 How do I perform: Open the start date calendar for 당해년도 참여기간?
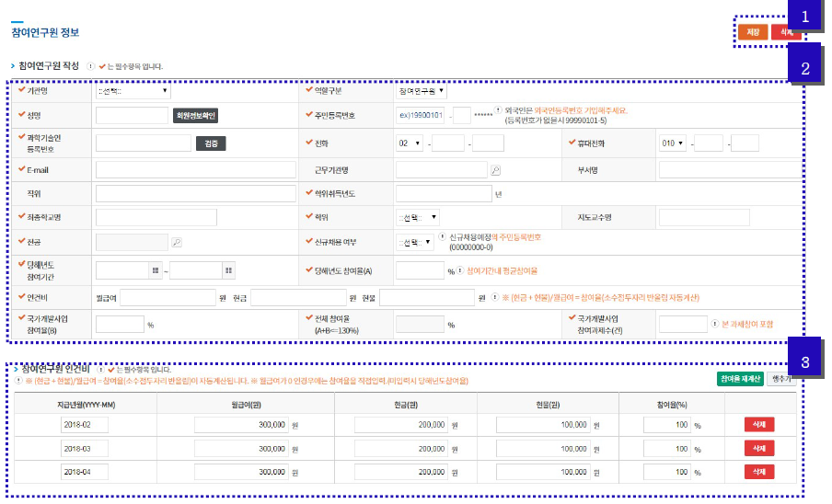155,270
